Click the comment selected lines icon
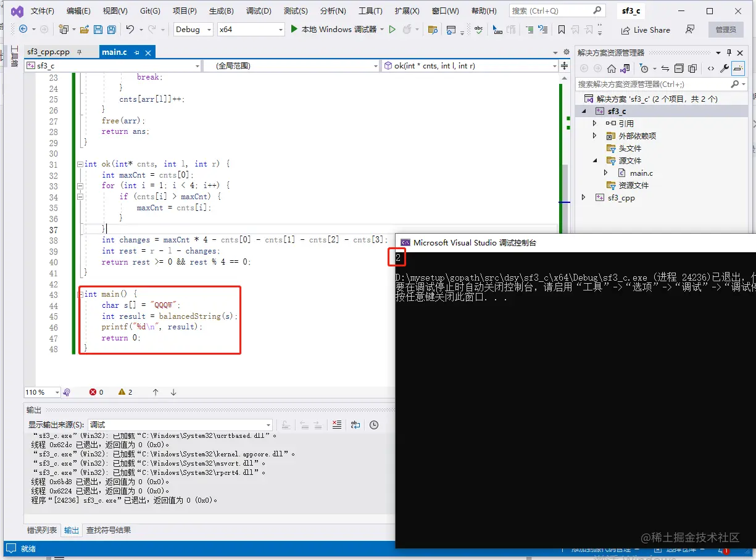The image size is (756, 560). point(530,29)
